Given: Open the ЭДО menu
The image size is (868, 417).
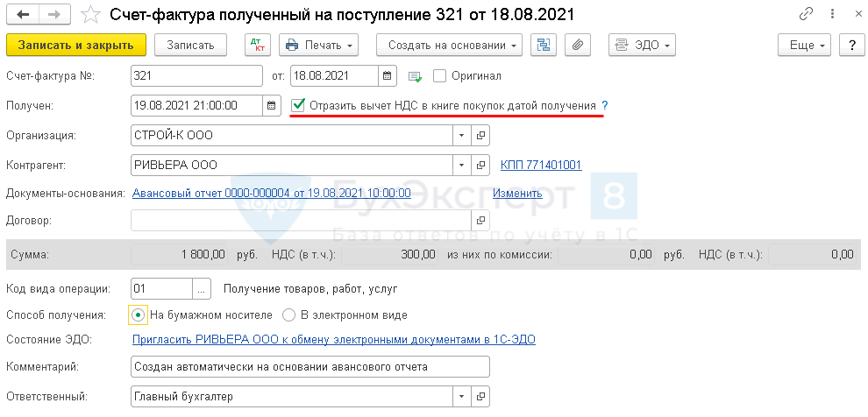Looking at the screenshot, I should 643,46.
